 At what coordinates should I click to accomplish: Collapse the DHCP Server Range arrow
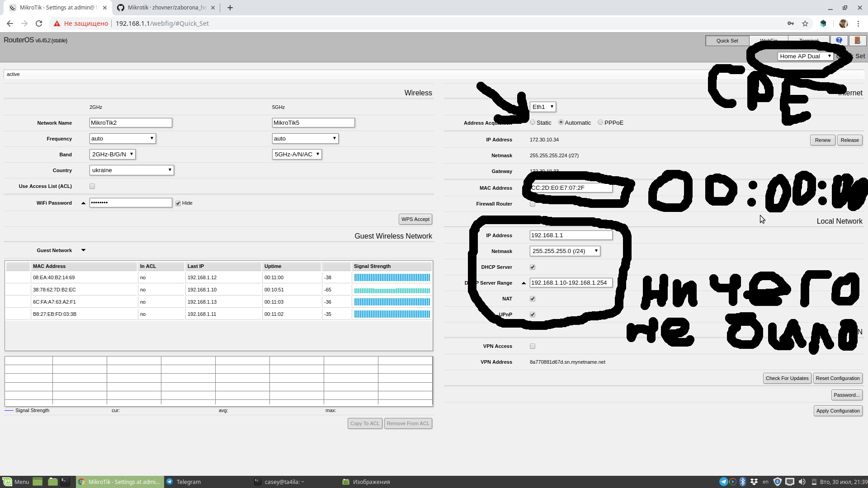coord(524,283)
